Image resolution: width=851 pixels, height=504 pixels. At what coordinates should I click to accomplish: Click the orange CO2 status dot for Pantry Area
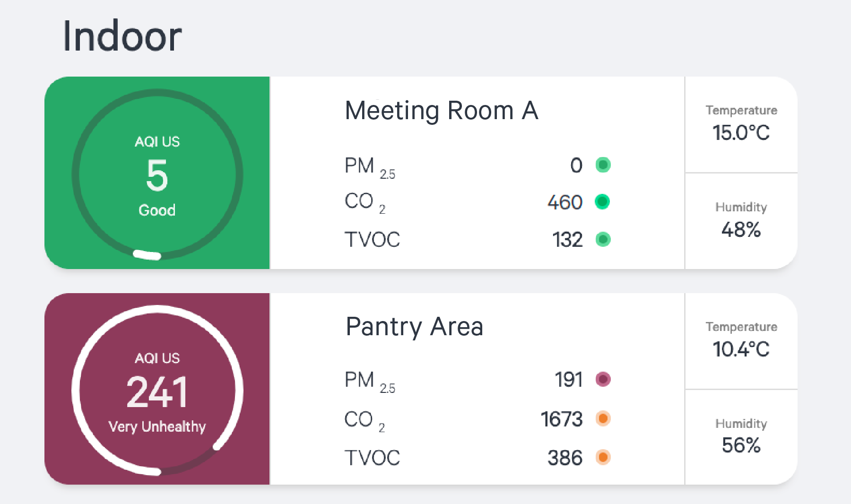point(603,418)
